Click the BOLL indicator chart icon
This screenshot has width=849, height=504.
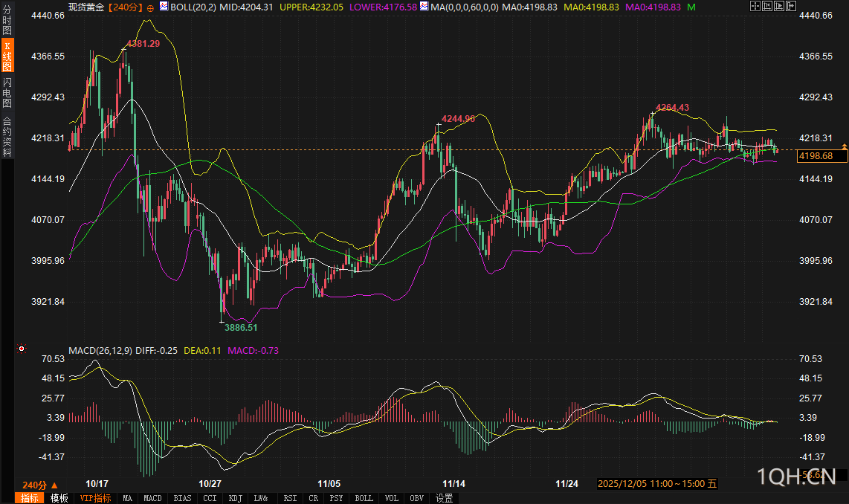(x=164, y=7)
